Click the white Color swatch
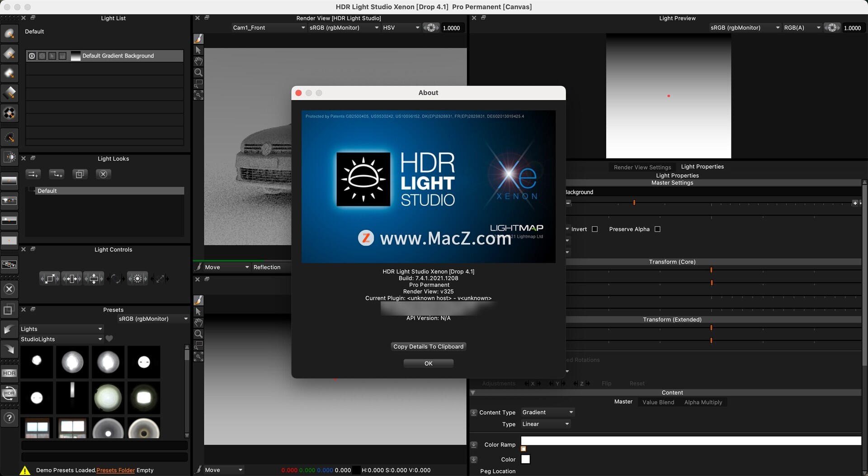The width and height of the screenshot is (868, 476). [525, 459]
